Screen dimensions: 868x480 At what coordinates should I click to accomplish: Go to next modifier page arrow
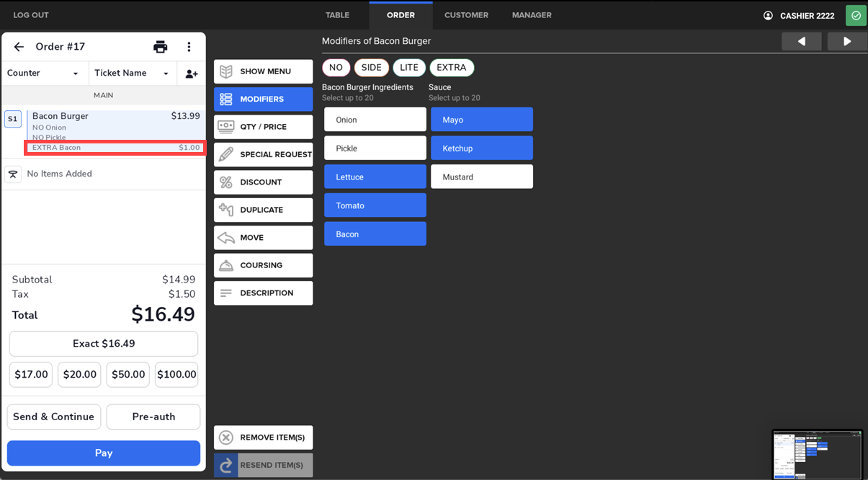tap(846, 42)
